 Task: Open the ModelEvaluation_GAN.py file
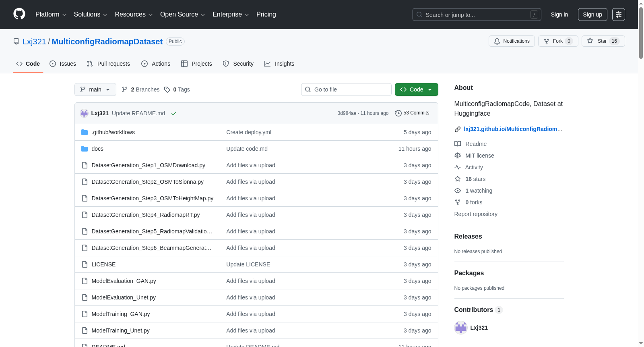(x=124, y=281)
